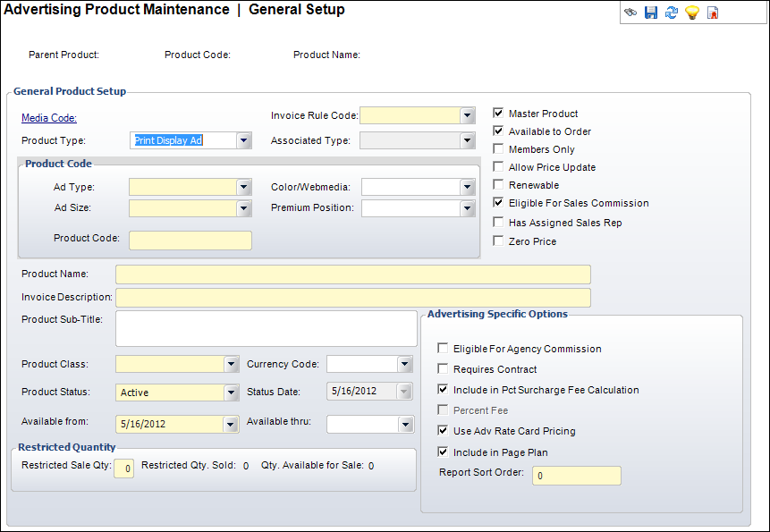Click the document certificate icon

click(713, 13)
